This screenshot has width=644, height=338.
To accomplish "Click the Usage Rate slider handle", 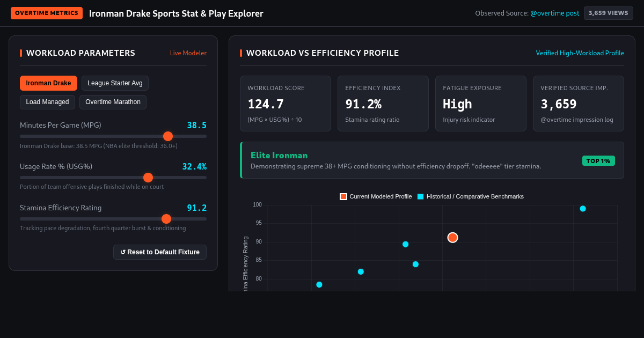I will click(x=148, y=178).
